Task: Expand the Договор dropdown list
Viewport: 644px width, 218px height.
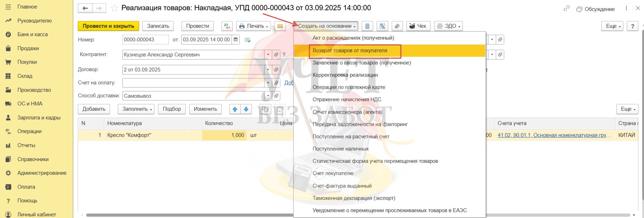Action: tap(268, 70)
